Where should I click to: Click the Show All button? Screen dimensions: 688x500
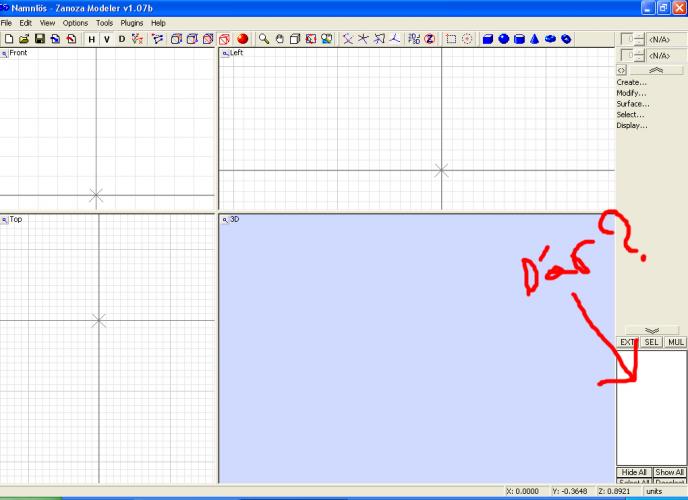[670, 472]
